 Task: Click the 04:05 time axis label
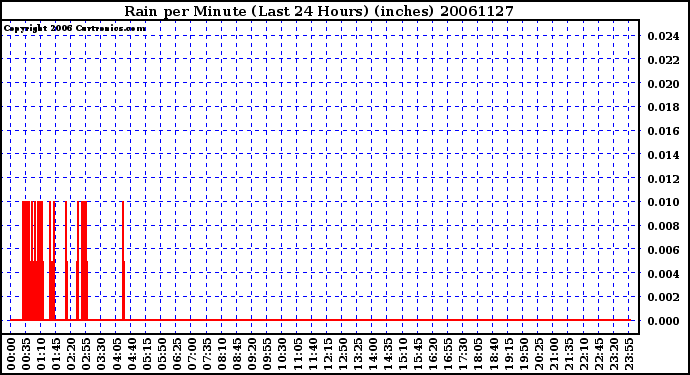point(116,354)
